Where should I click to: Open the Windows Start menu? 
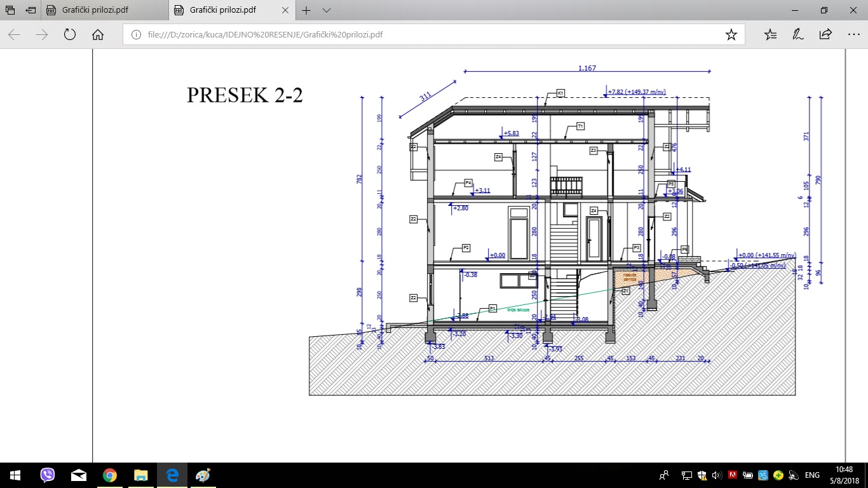tap(15, 475)
